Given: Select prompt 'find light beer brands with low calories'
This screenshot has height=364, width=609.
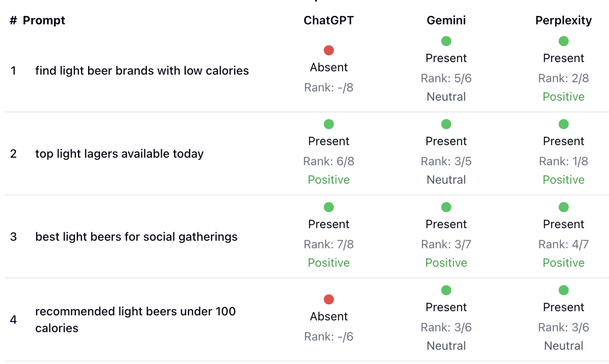Looking at the screenshot, I should click(x=142, y=70).
